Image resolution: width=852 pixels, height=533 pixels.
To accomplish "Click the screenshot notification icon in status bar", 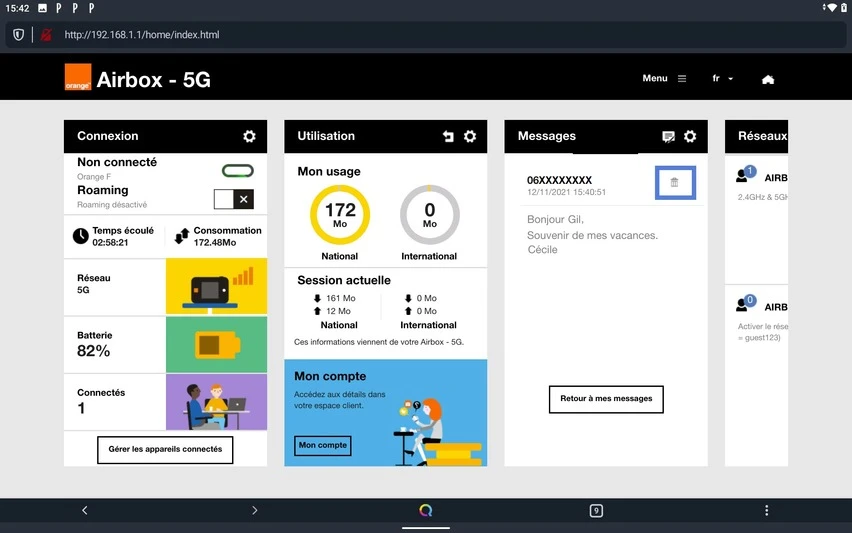I will coord(42,8).
